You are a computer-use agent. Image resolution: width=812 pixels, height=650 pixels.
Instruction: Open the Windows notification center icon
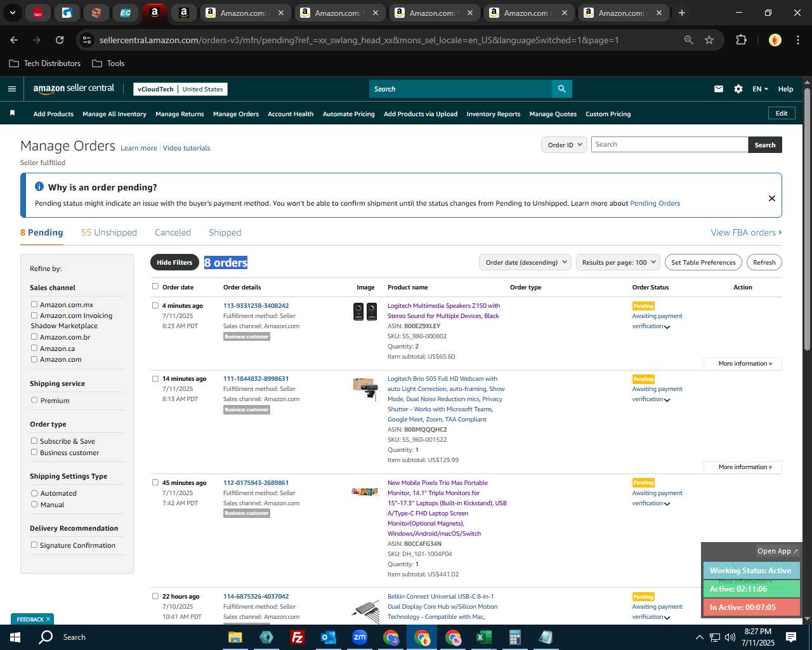point(791,637)
